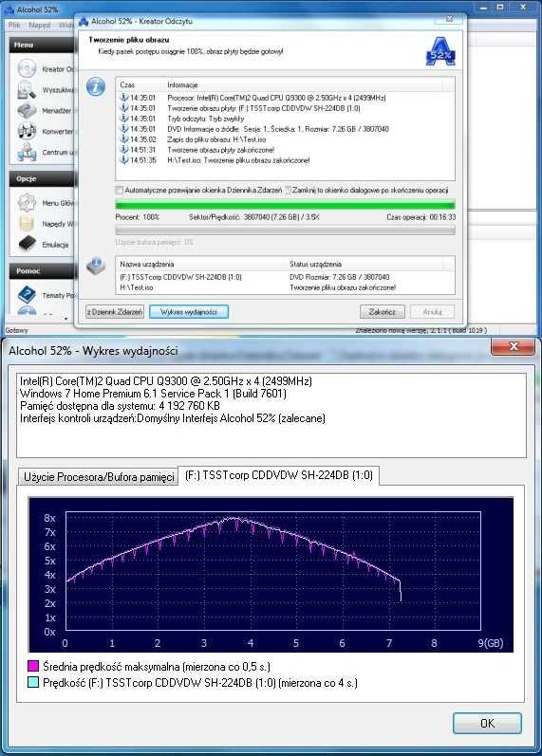Viewport: 542px width, 756px height.
Task: Collapse the Menu section header in sidebar
Action: (43, 45)
